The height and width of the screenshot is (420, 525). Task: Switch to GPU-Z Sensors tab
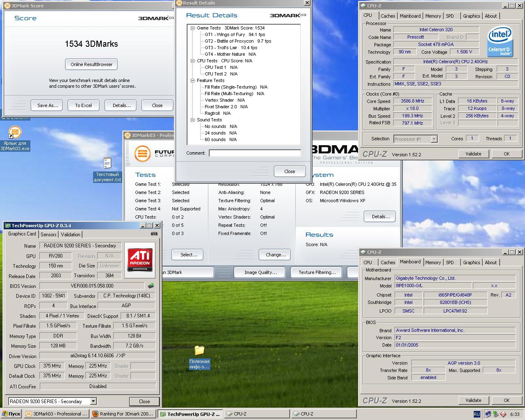click(48, 235)
